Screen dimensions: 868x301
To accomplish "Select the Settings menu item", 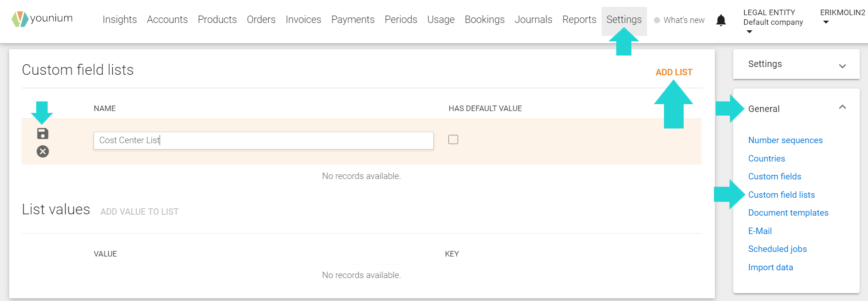I will tap(624, 20).
